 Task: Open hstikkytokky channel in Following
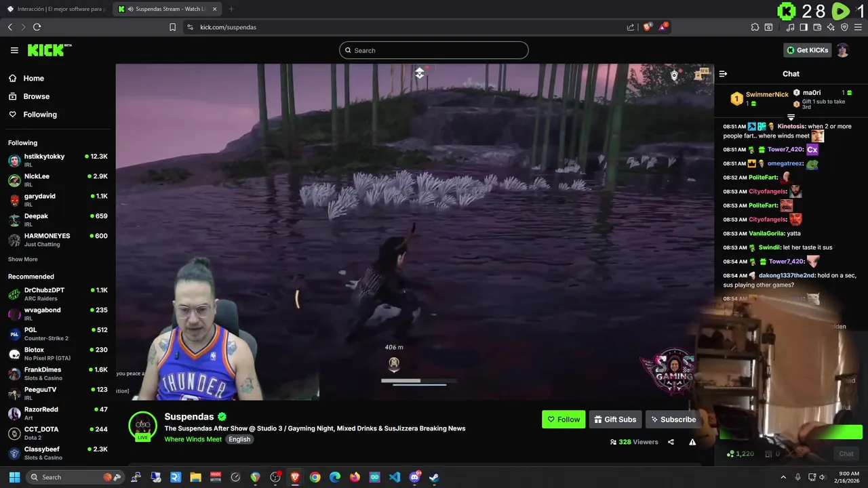(x=58, y=160)
